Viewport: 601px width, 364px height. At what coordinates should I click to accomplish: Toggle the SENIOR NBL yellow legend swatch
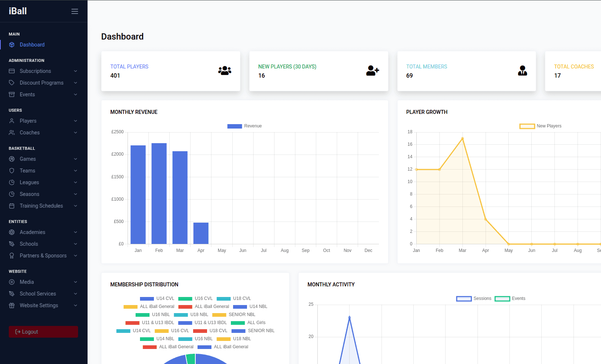click(219, 315)
